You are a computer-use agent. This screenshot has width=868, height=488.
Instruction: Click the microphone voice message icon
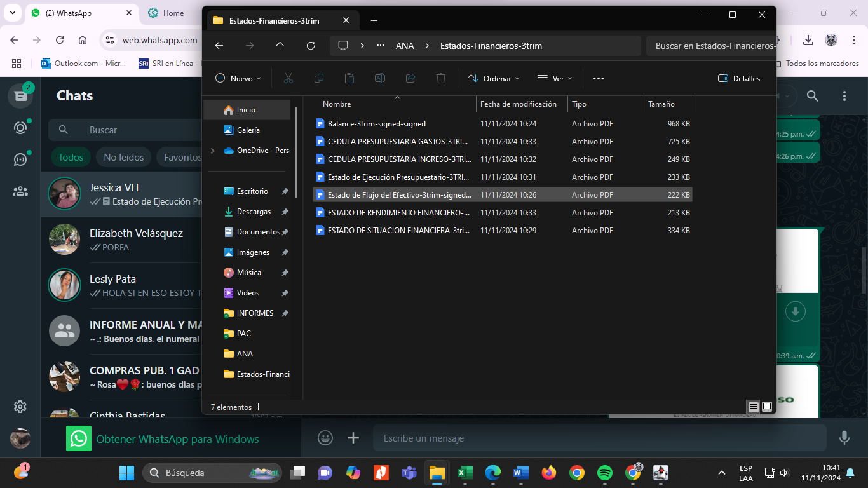click(844, 438)
